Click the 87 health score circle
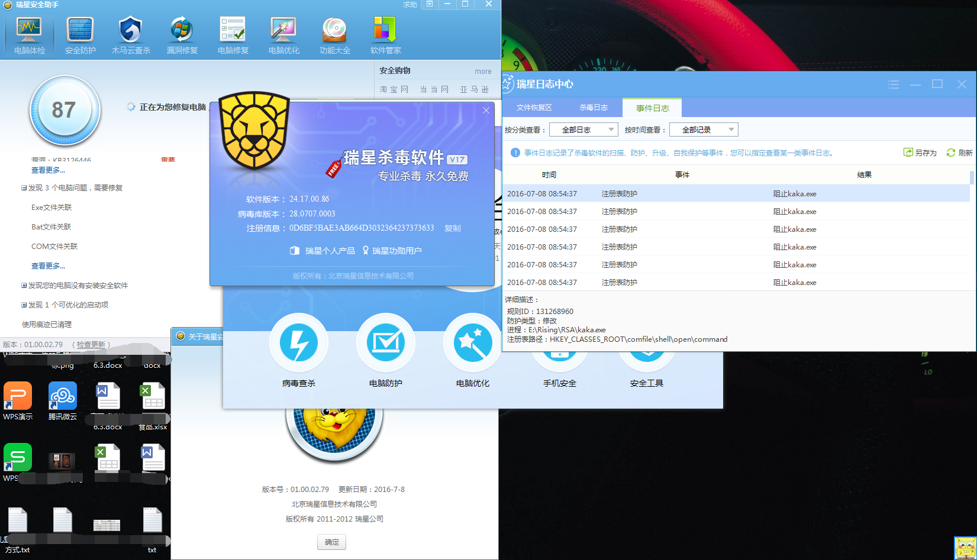 pos(65,110)
